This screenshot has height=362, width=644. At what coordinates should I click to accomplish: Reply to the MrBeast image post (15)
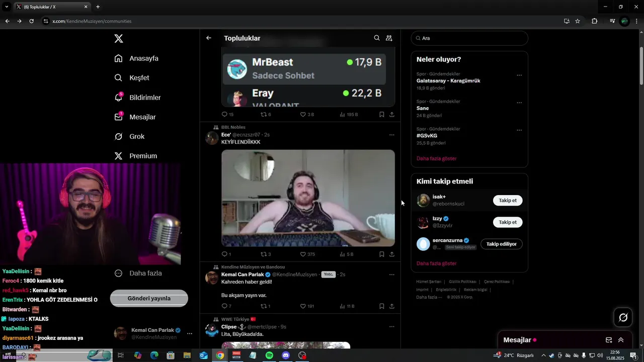(227, 115)
